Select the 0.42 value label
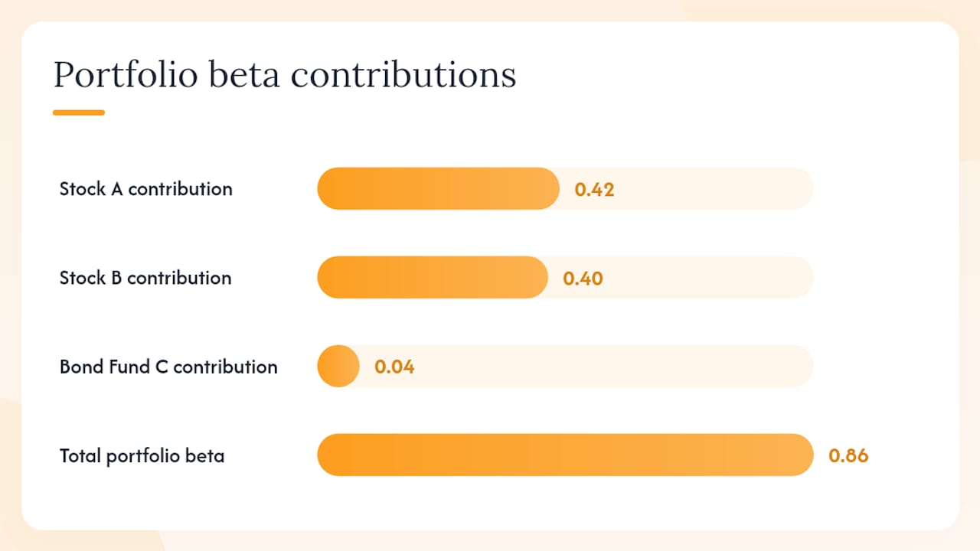Image resolution: width=980 pixels, height=551 pixels. tap(594, 189)
